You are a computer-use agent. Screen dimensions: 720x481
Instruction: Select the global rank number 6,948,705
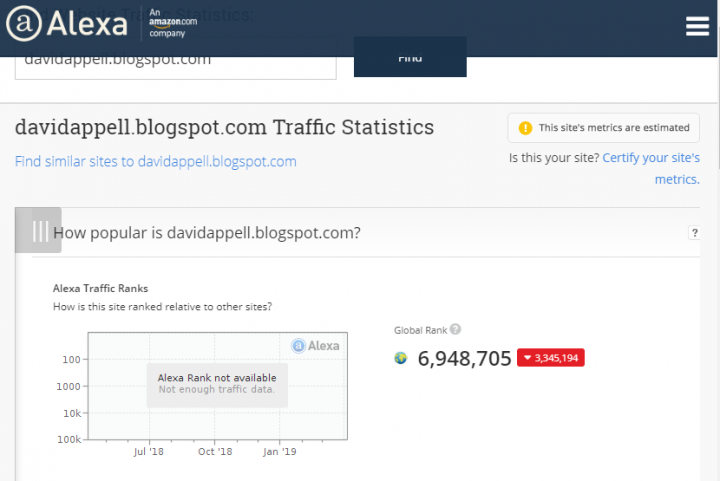[465, 358]
